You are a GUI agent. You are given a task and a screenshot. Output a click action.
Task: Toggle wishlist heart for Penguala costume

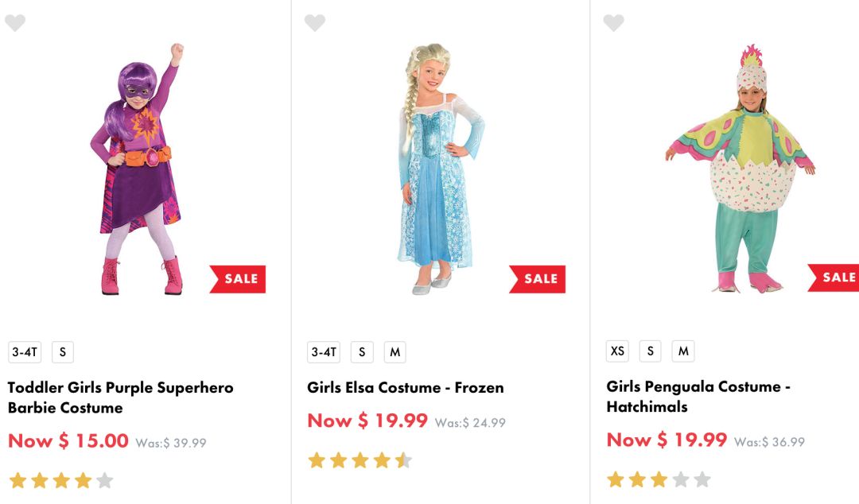click(x=613, y=23)
